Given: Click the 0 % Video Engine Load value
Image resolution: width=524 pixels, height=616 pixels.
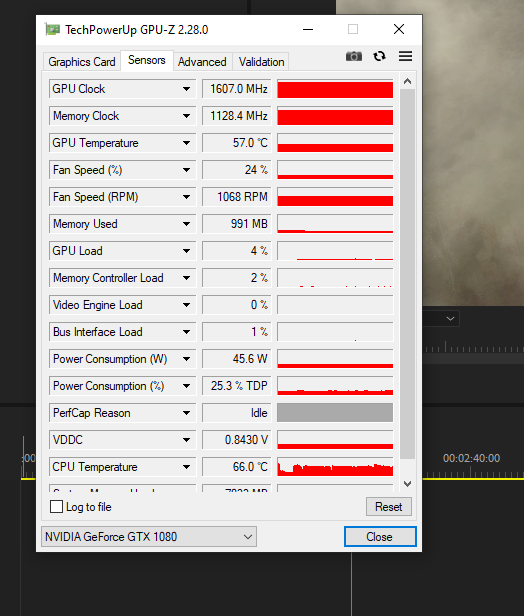Looking at the screenshot, I should pos(236,305).
